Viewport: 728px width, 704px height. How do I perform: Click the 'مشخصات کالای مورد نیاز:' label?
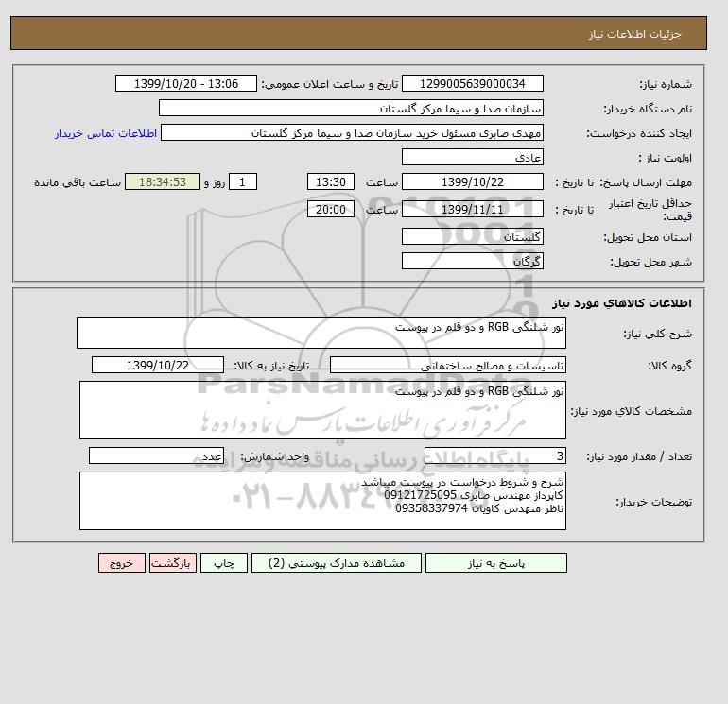[632, 411]
